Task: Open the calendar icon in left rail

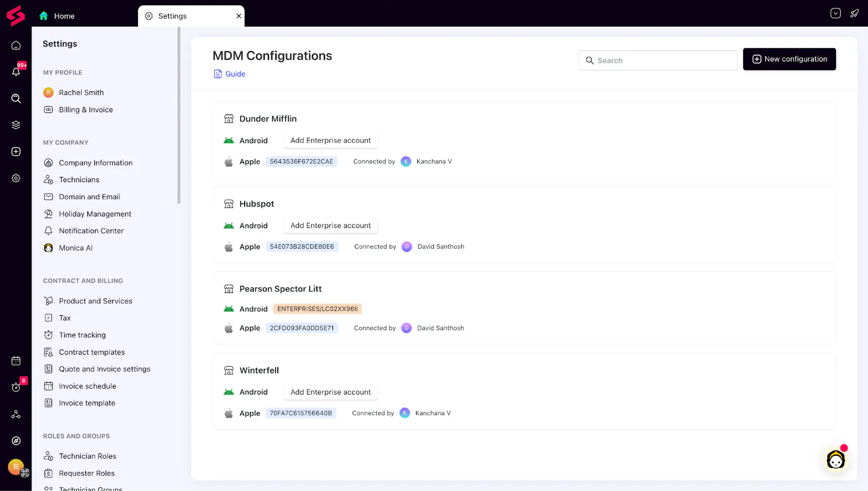Action: click(x=16, y=361)
